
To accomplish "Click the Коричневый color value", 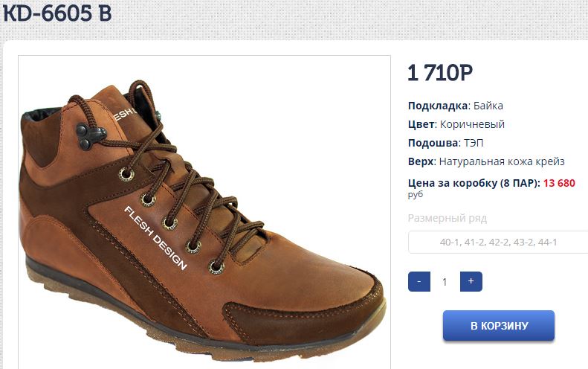I will (471, 124).
